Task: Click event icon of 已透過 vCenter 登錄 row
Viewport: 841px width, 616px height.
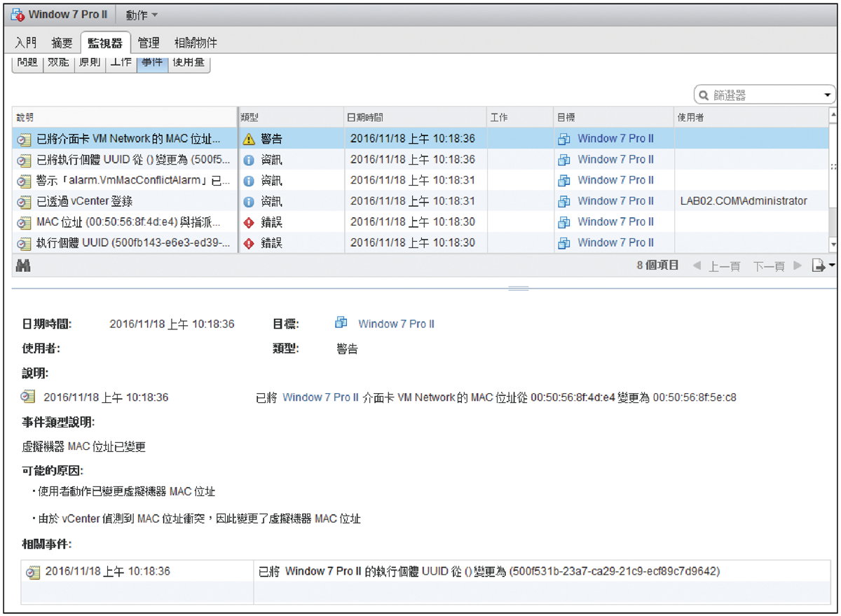Action: [x=25, y=202]
